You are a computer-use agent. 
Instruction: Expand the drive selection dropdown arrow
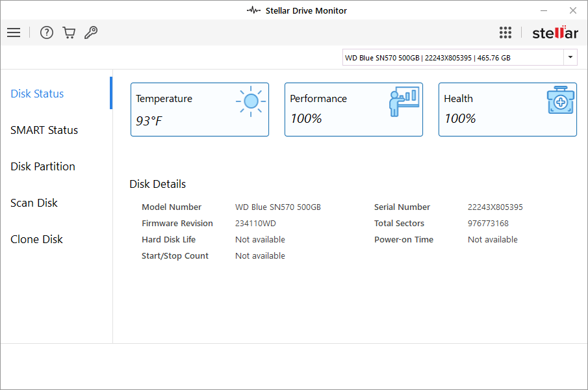tap(570, 57)
